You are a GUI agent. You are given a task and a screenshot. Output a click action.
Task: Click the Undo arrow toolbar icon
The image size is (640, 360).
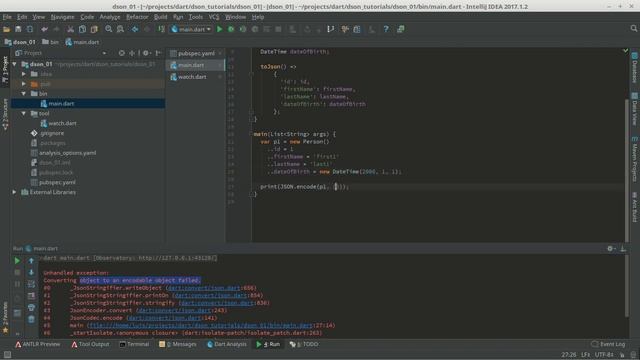pos(44,29)
